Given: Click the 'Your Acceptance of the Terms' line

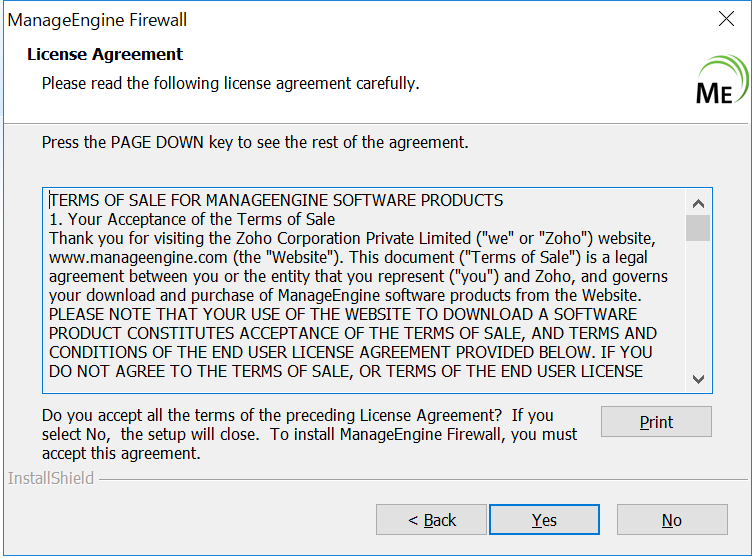Looking at the screenshot, I should (x=192, y=219).
